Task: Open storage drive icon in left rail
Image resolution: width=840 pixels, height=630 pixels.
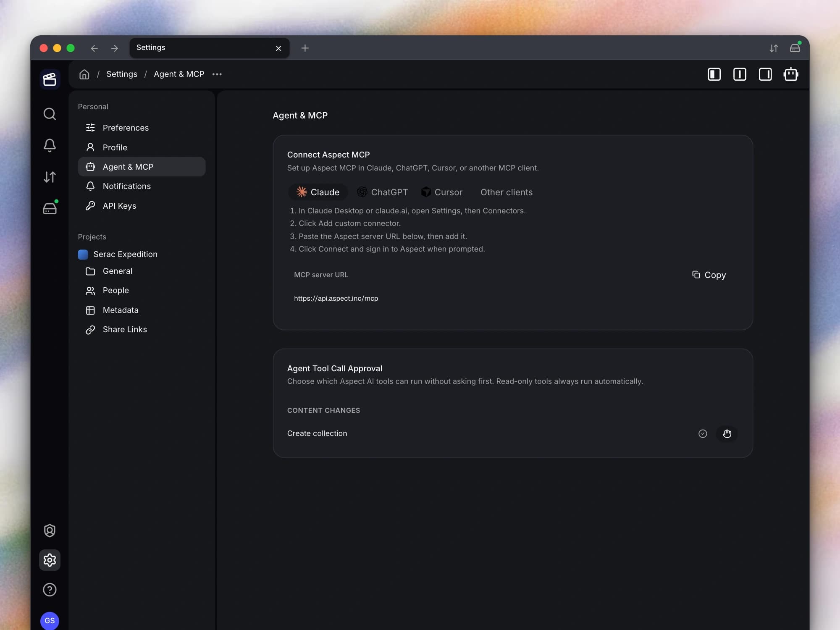Action: click(50, 208)
